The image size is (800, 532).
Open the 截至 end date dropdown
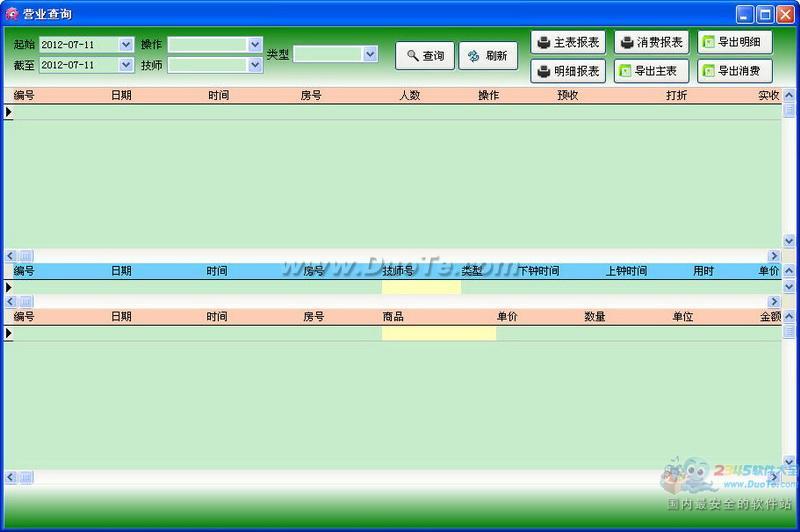[126, 65]
